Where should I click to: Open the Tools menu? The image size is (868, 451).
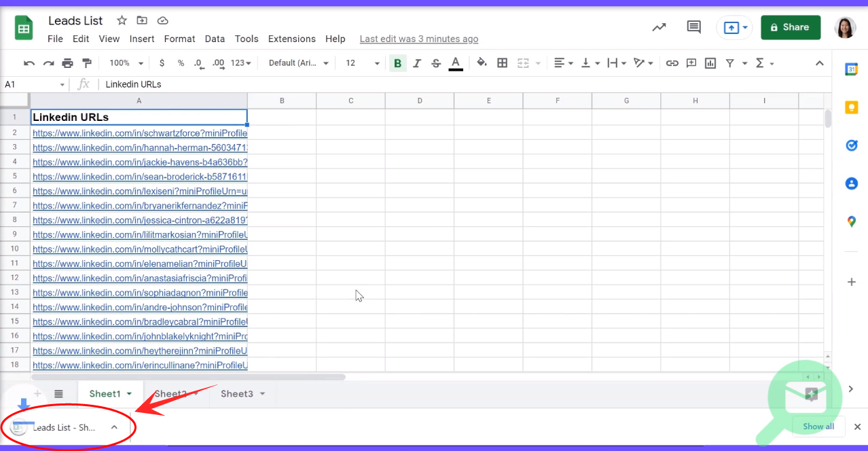point(247,39)
